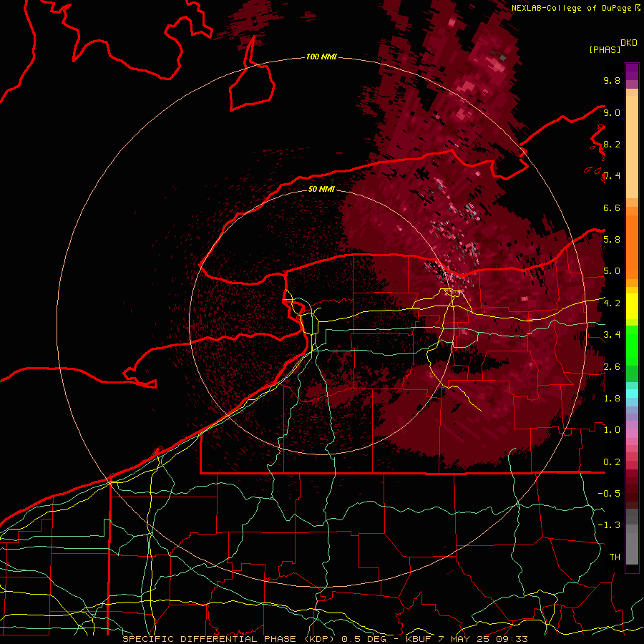Click the 1.0 scale value
644x644 pixels.
pyautogui.click(x=612, y=430)
